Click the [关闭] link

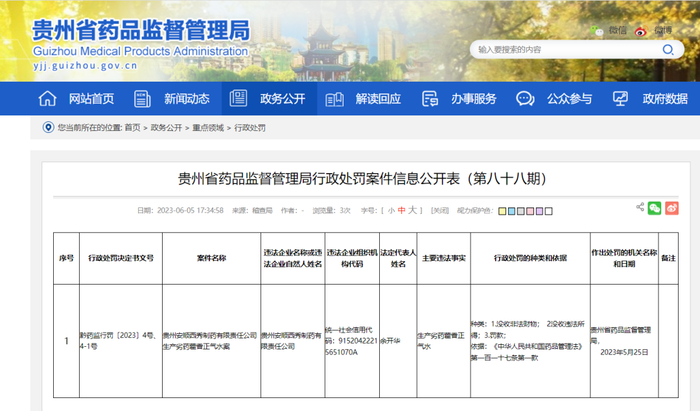coord(439,211)
